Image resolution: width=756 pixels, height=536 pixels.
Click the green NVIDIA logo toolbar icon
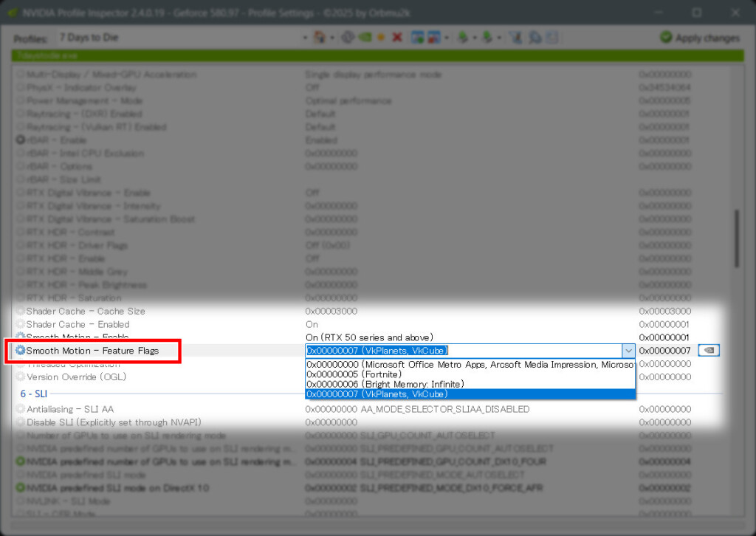pos(365,37)
